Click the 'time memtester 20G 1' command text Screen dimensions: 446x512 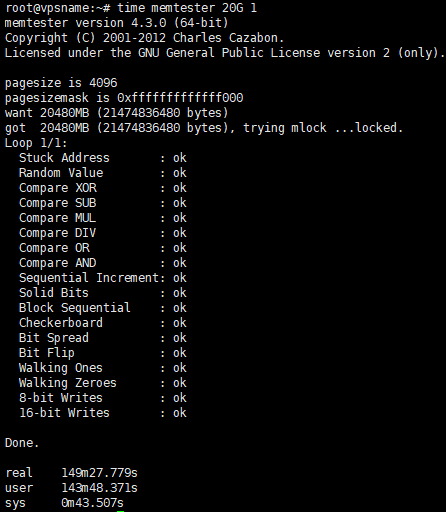(187, 8)
